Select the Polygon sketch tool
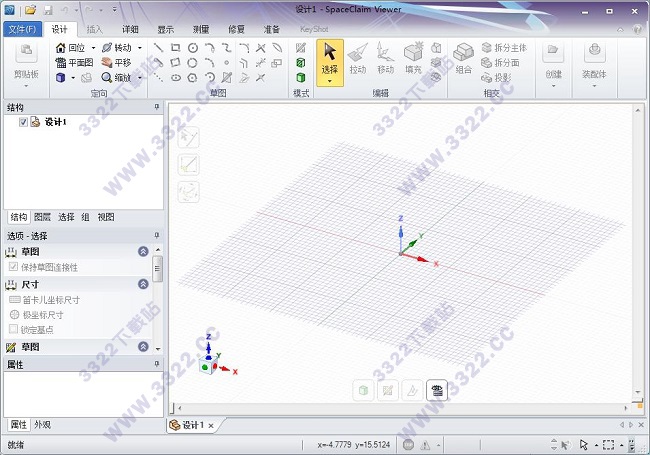The height and width of the screenshot is (455, 650). coord(193,77)
